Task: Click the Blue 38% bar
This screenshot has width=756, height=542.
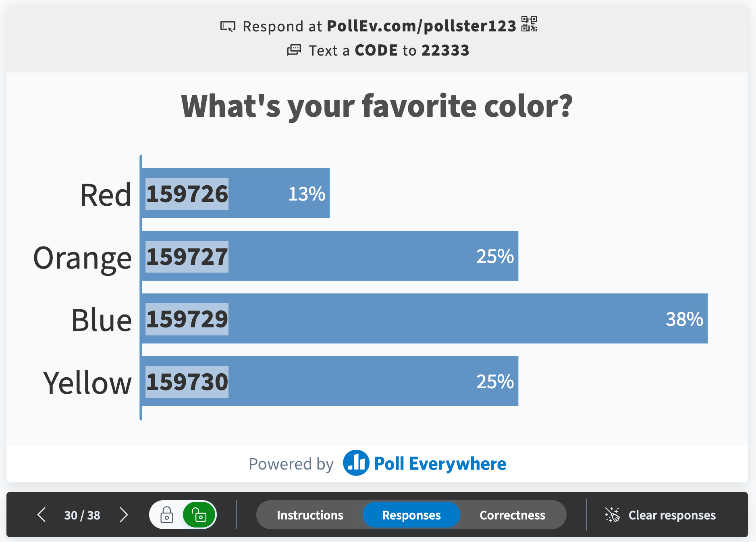Action: 425,319
